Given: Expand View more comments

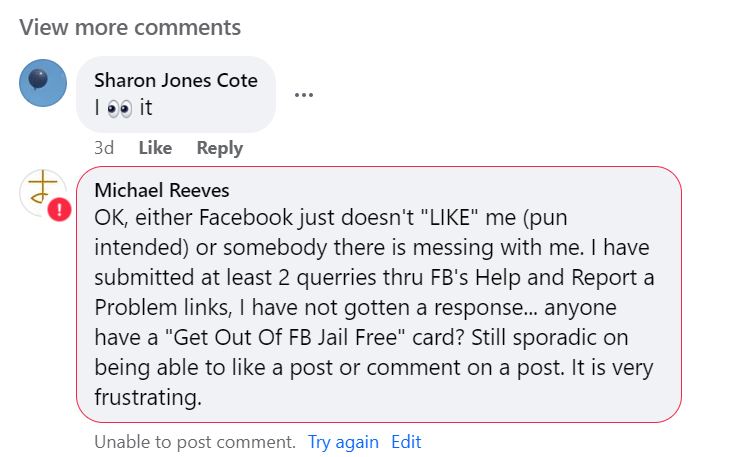Looking at the screenshot, I should pyautogui.click(x=130, y=27).
